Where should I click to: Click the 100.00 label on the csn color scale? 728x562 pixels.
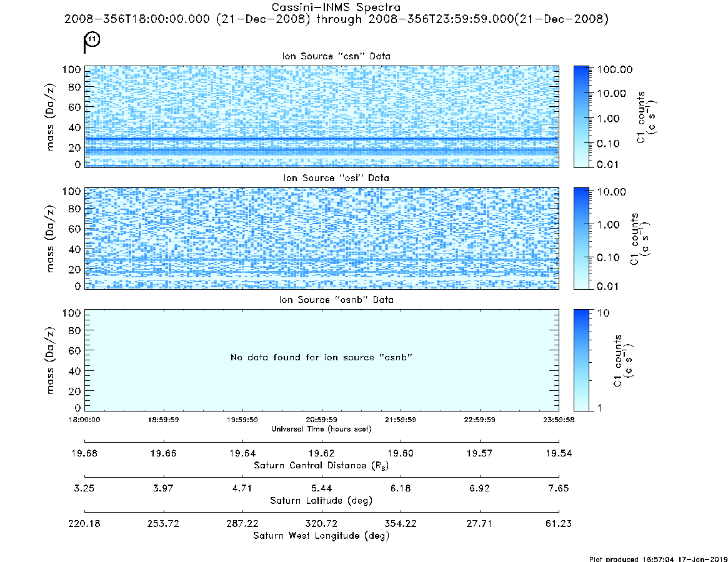615,69
